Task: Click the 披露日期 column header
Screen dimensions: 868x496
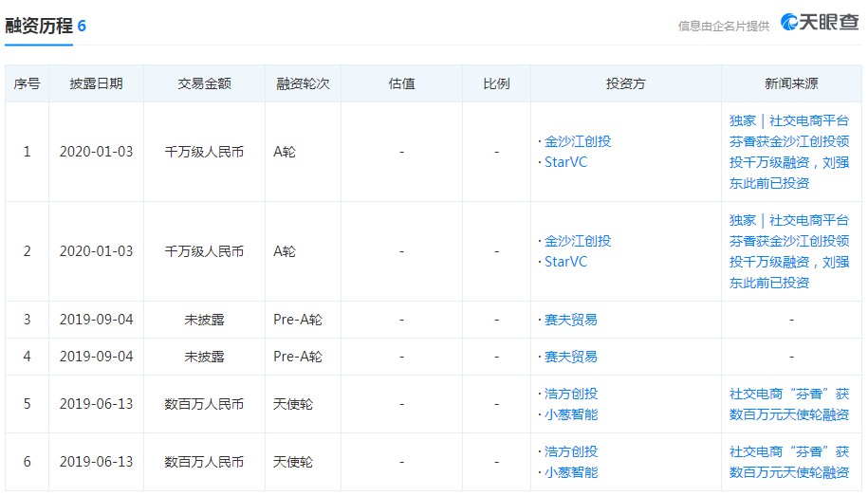Action: click(x=96, y=83)
